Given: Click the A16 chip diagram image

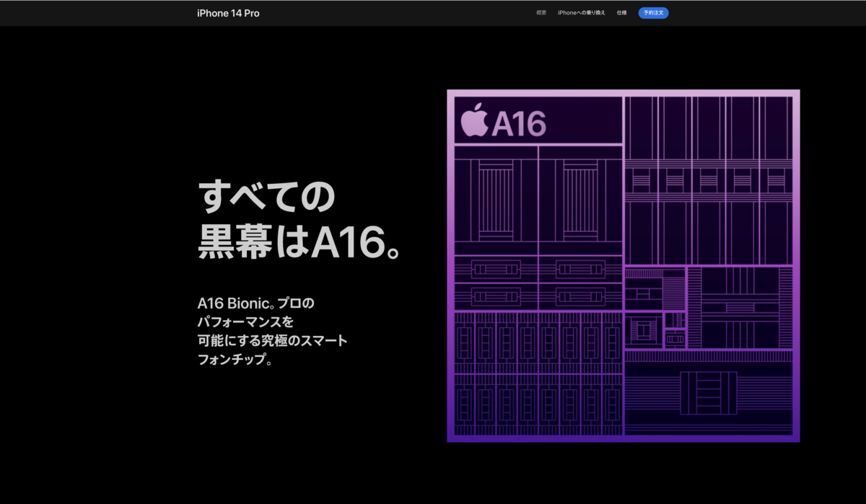Looking at the screenshot, I should coord(624,266).
